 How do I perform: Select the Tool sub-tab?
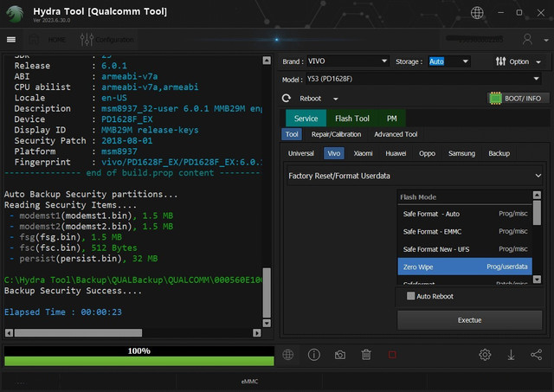(x=292, y=134)
